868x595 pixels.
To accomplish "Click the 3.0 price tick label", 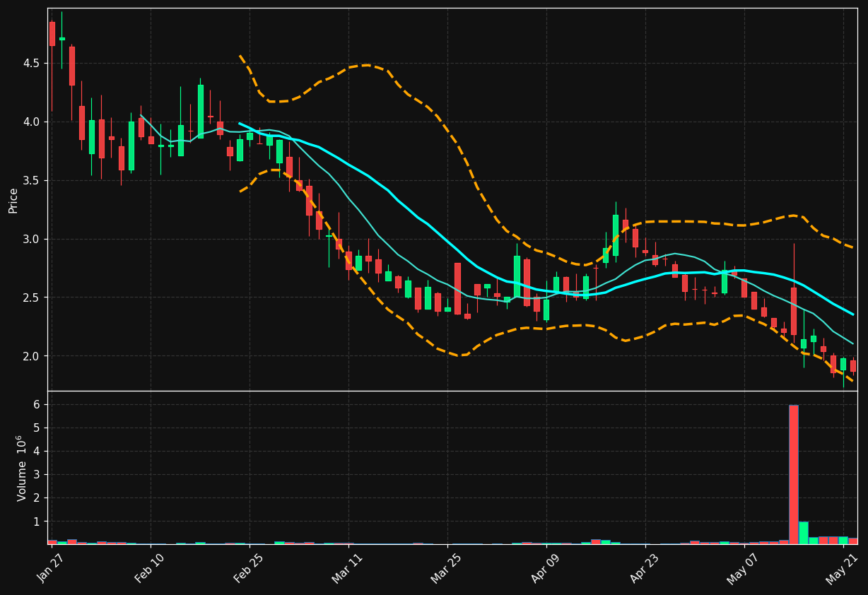I will pos(33,239).
